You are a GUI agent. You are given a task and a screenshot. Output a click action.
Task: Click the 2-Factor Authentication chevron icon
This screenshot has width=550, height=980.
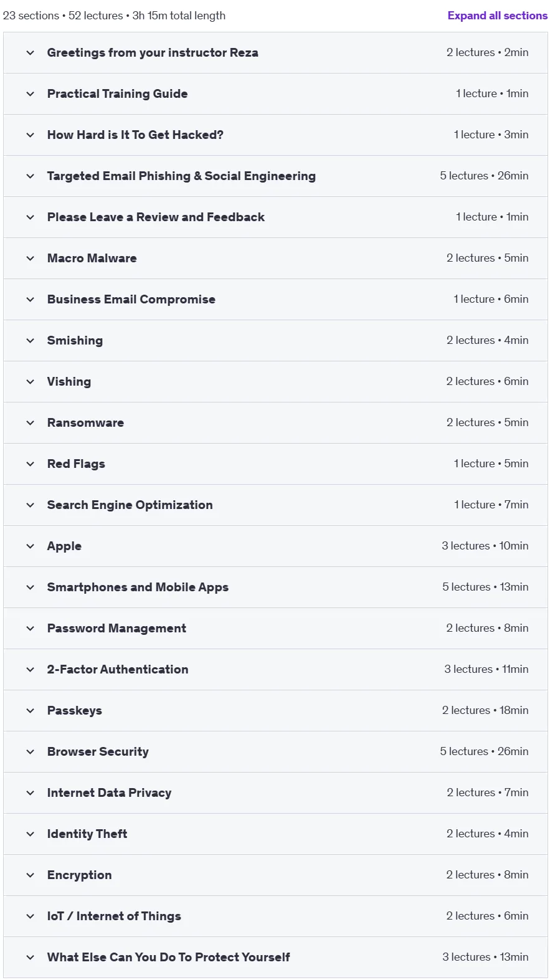(30, 670)
